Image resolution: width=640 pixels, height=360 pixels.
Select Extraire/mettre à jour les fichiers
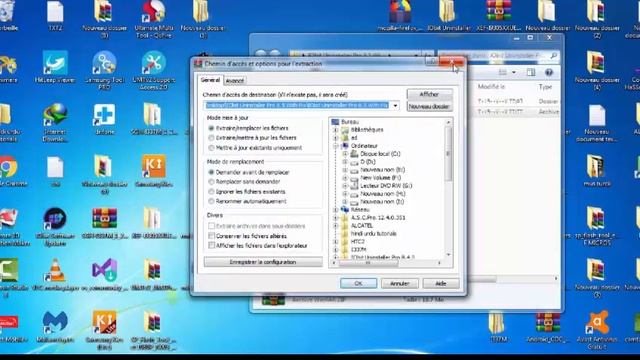click(211, 138)
